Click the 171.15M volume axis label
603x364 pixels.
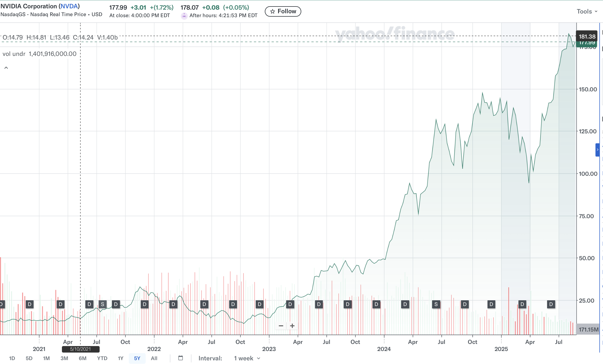coord(588,329)
